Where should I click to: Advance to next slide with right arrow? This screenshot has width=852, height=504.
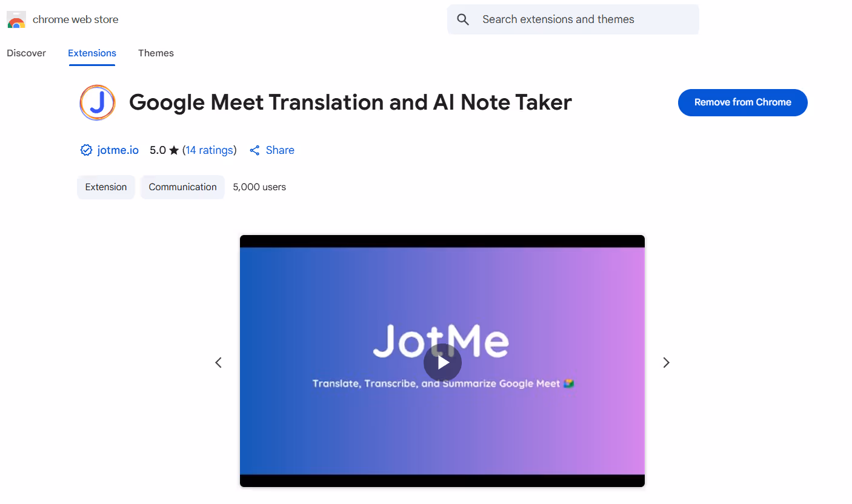click(666, 362)
